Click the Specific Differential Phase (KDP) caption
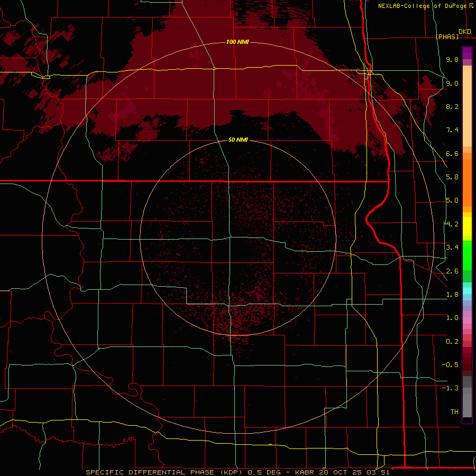 pos(165,472)
